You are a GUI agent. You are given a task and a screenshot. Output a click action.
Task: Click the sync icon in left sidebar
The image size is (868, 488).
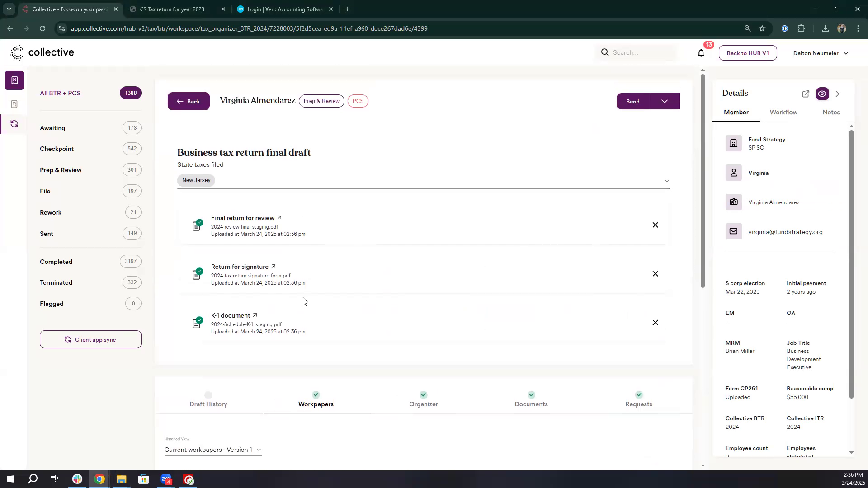click(14, 124)
